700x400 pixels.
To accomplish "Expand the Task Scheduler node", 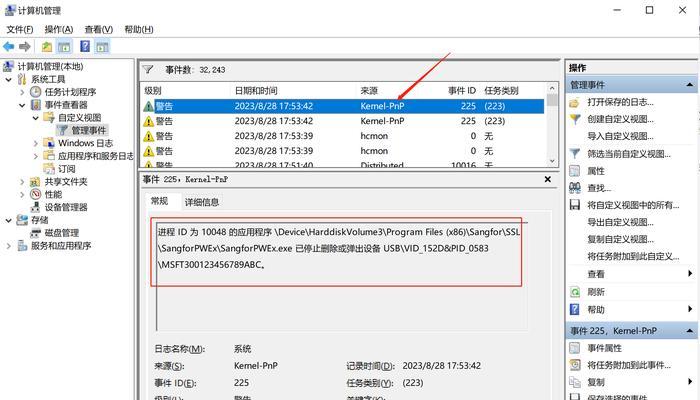I will click(22, 92).
